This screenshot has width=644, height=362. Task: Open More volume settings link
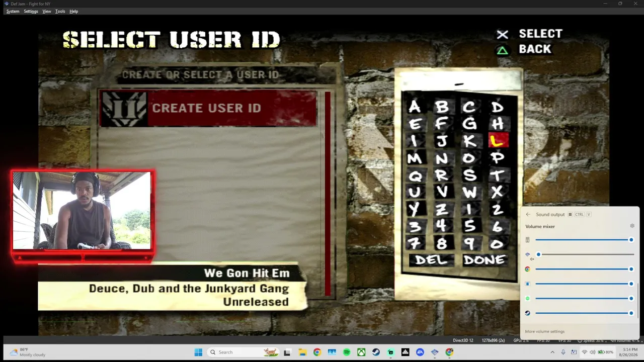point(544,331)
